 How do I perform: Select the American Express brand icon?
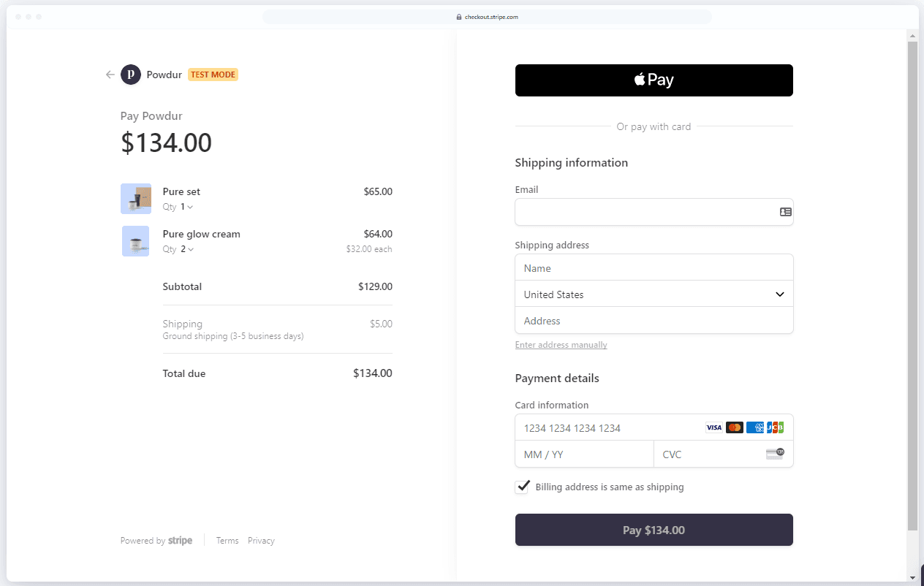coord(754,427)
